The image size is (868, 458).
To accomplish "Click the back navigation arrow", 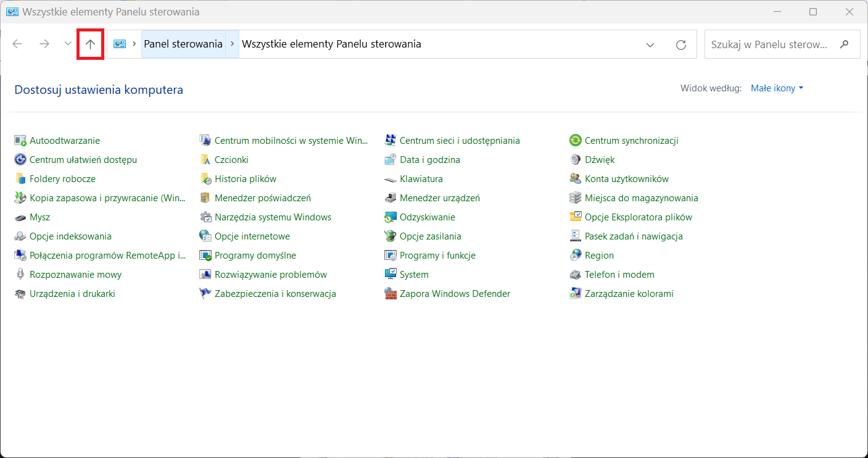I will click(x=17, y=44).
